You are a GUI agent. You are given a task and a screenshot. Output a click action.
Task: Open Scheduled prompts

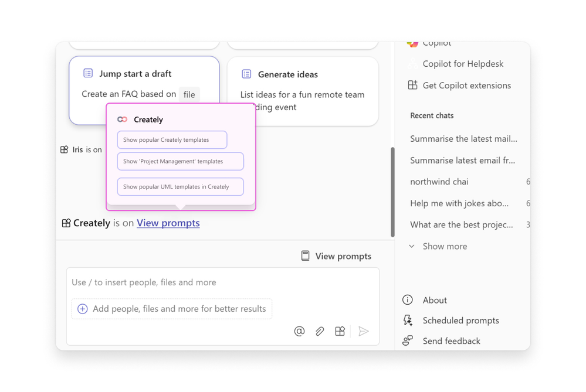click(x=460, y=321)
